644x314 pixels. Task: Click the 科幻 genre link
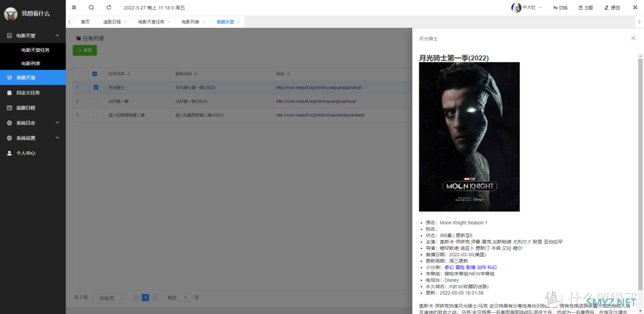pyautogui.click(x=491, y=267)
